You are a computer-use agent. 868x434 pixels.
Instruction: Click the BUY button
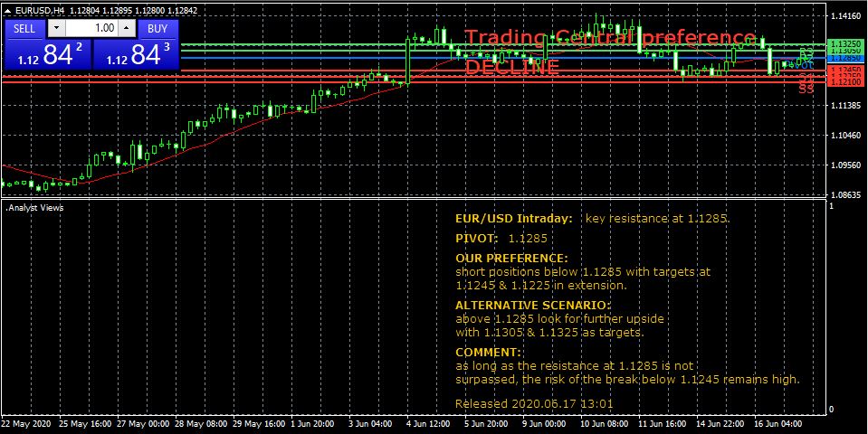(158, 28)
